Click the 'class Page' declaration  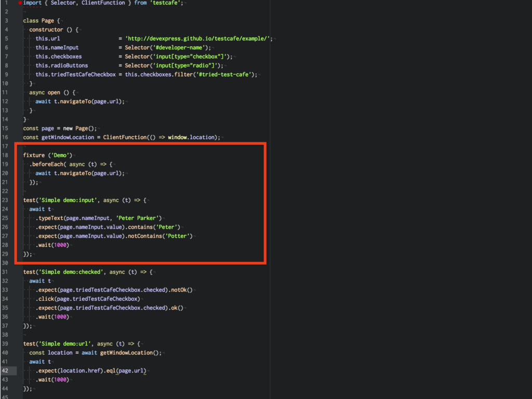[x=38, y=21]
